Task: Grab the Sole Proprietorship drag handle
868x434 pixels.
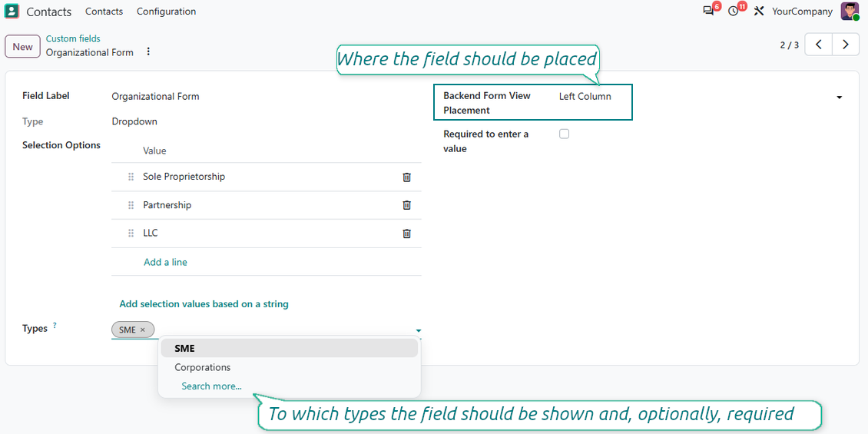Action: click(131, 177)
